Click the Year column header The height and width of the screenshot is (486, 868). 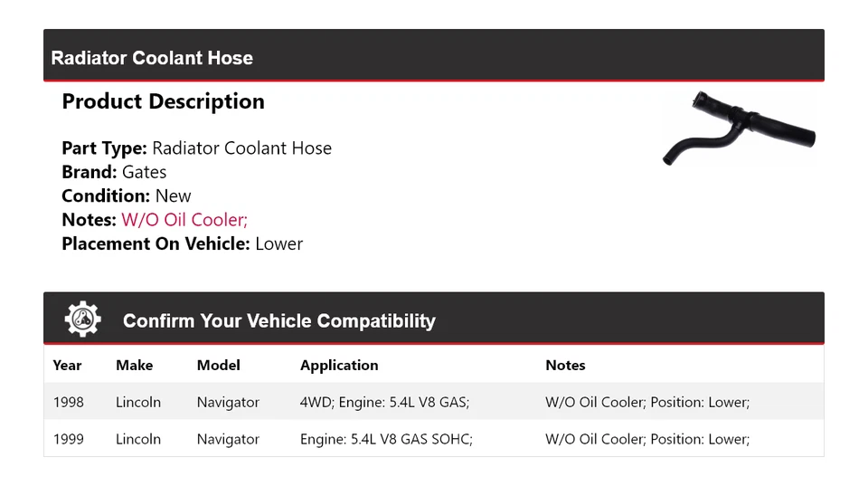pos(67,366)
